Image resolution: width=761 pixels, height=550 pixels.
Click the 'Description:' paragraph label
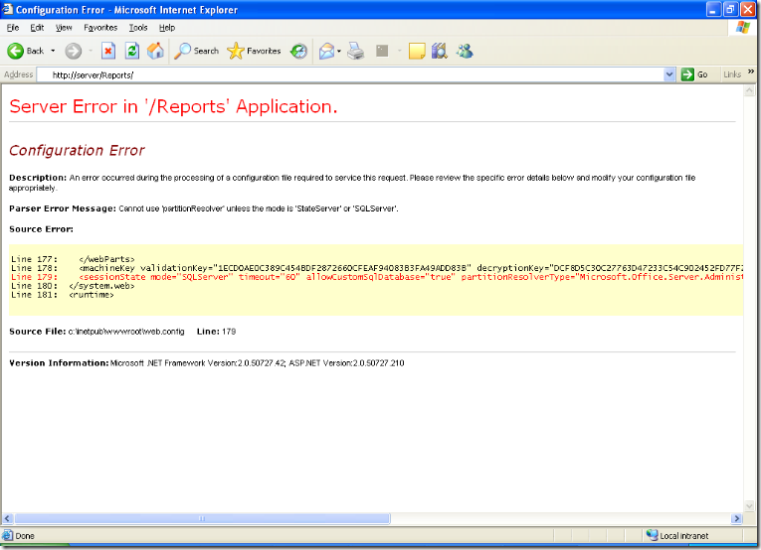(x=38, y=178)
